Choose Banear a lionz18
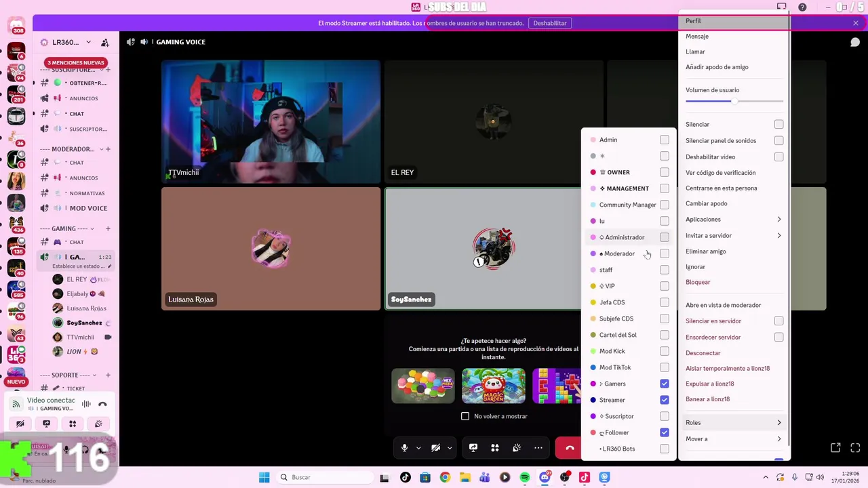The height and width of the screenshot is (488, 868). pyautogui.click(x=733, y=399)
